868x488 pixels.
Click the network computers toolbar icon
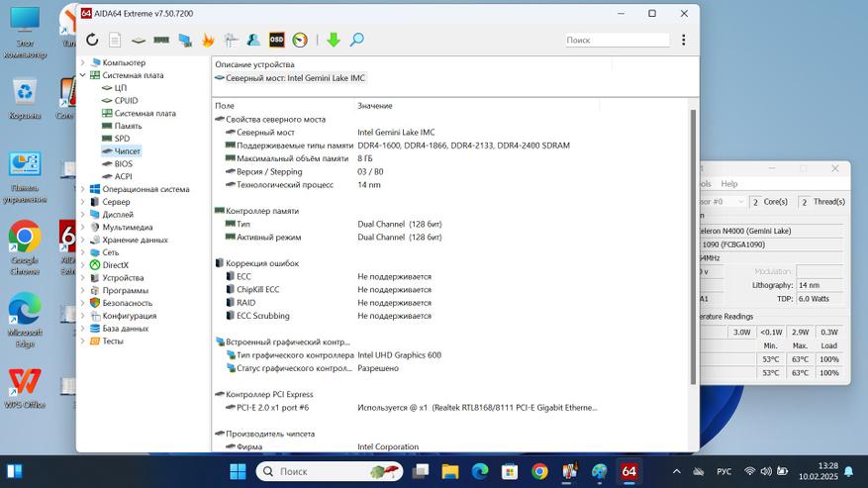185,40
